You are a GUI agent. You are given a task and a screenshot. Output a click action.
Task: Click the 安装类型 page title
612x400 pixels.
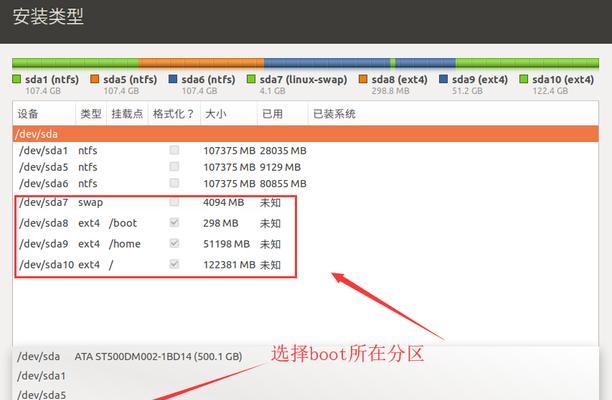48,16
